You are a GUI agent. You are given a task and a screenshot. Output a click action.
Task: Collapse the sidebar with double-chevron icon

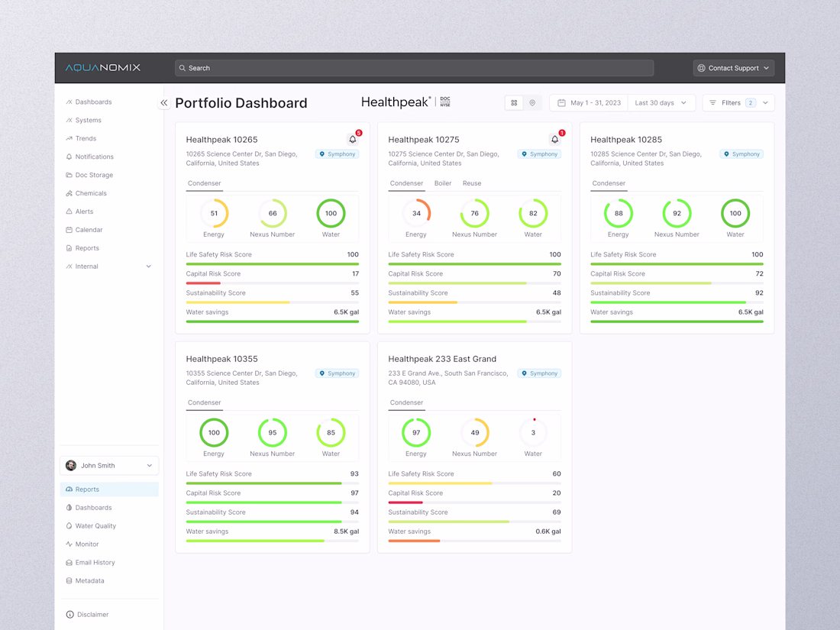[x=164, y=103]
